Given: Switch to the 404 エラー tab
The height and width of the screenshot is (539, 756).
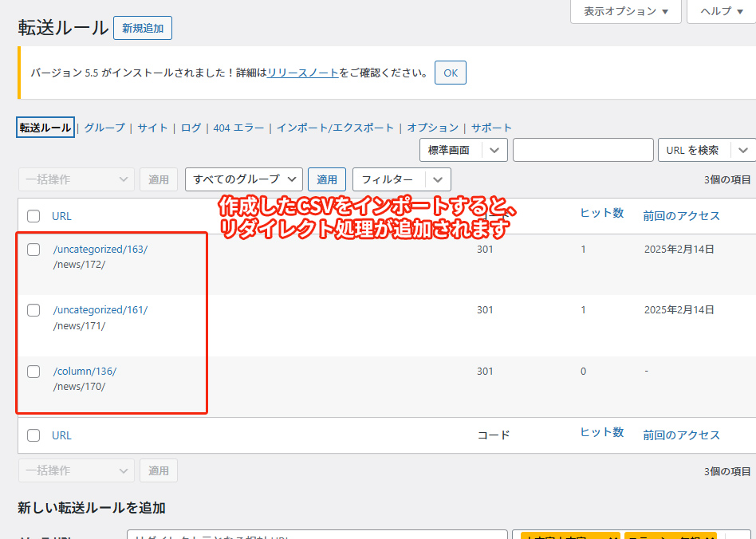Looking at the screenshot, I should coord(238,128).
